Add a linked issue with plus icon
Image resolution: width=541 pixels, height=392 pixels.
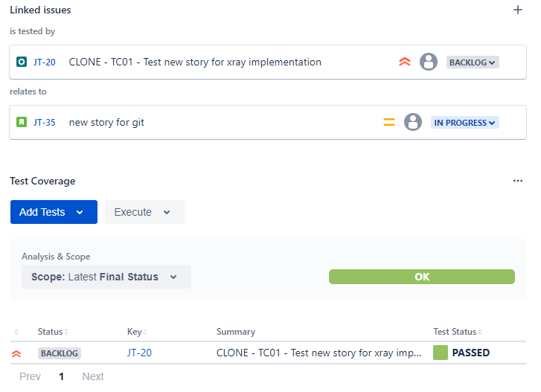[517, 10]
